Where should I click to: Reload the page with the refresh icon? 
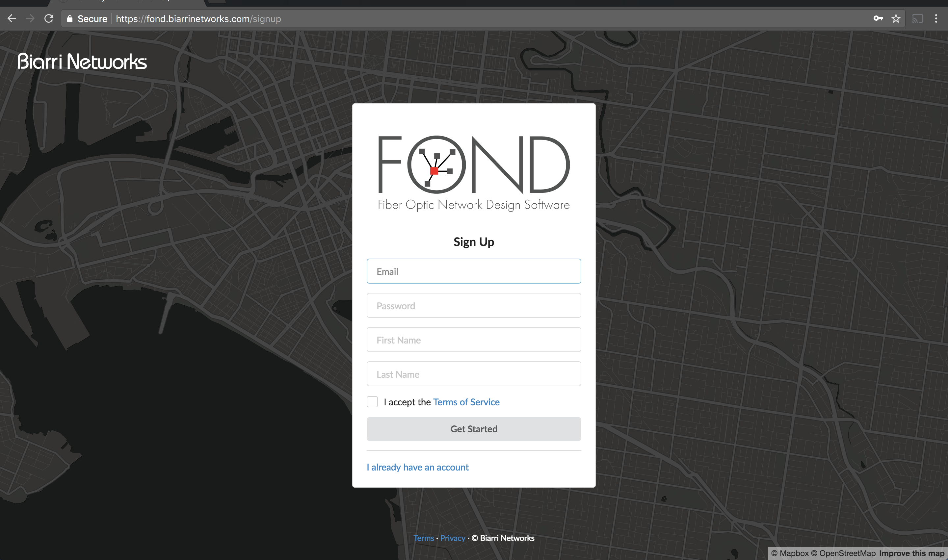(x=49, y=18)
